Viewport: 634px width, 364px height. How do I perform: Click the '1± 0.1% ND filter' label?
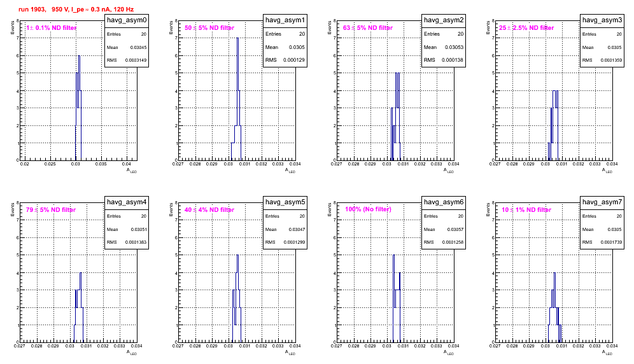(51, 28)
